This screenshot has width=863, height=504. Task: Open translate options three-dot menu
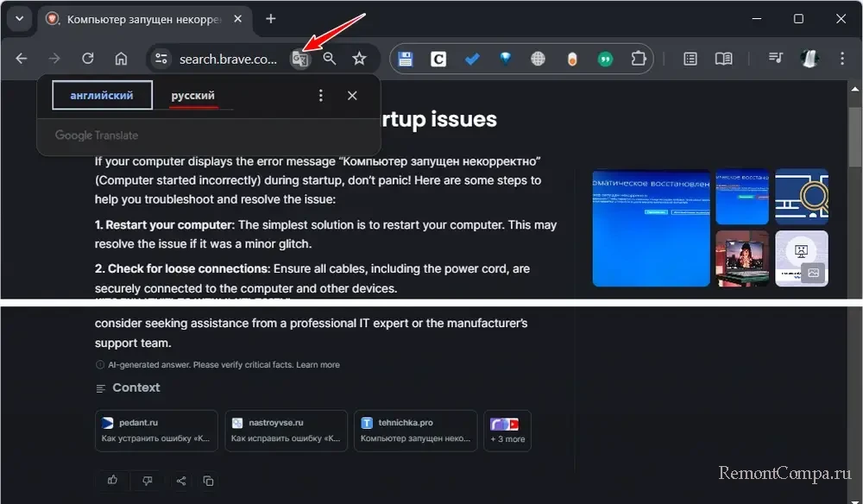[321, 96]
